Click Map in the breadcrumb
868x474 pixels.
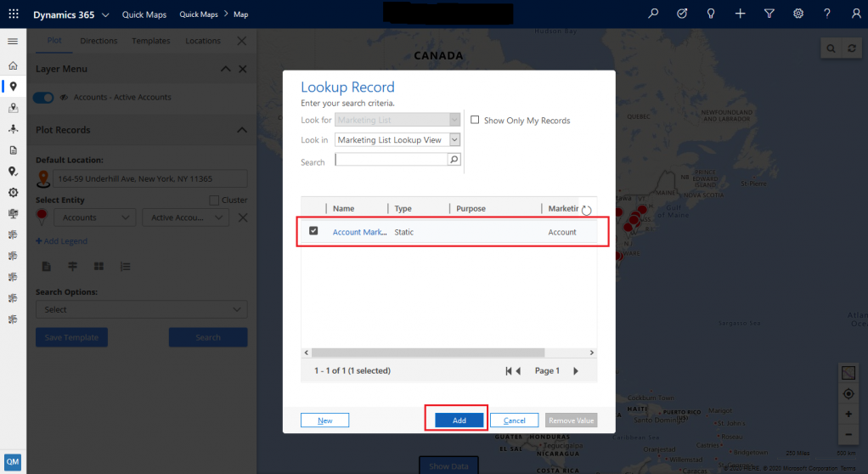coord(241,14)
